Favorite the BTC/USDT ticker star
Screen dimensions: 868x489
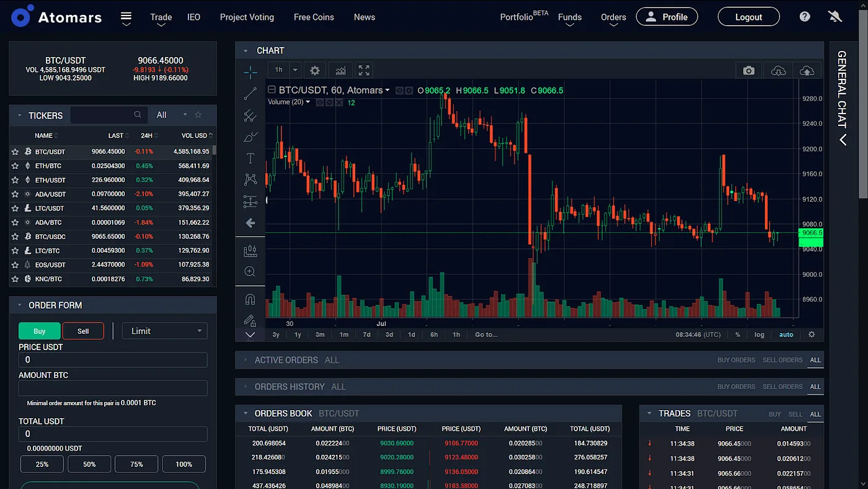click(15, 151)
